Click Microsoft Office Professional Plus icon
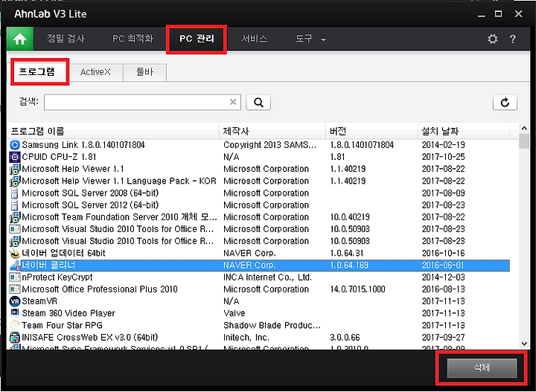The image size is (536, 392). pos(15,289)
